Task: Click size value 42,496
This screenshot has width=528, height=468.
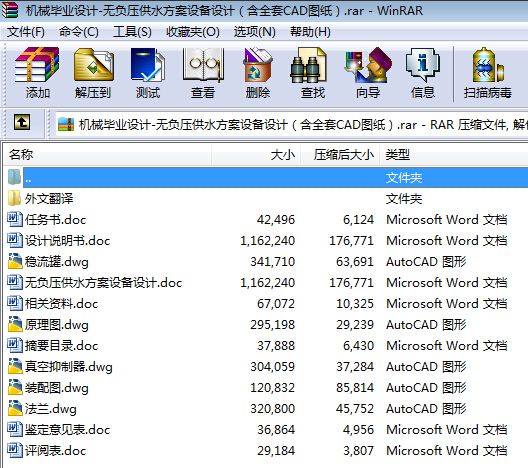Action: (x=276, y=220)
